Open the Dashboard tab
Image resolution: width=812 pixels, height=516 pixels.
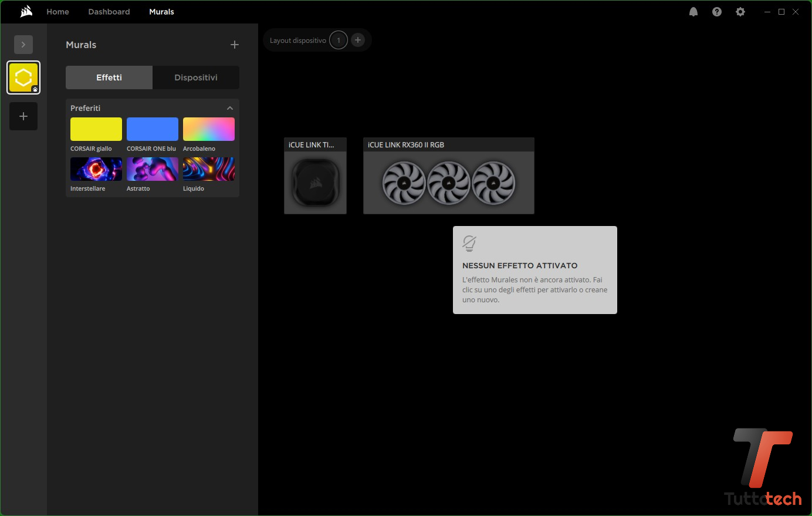point(109,12)
